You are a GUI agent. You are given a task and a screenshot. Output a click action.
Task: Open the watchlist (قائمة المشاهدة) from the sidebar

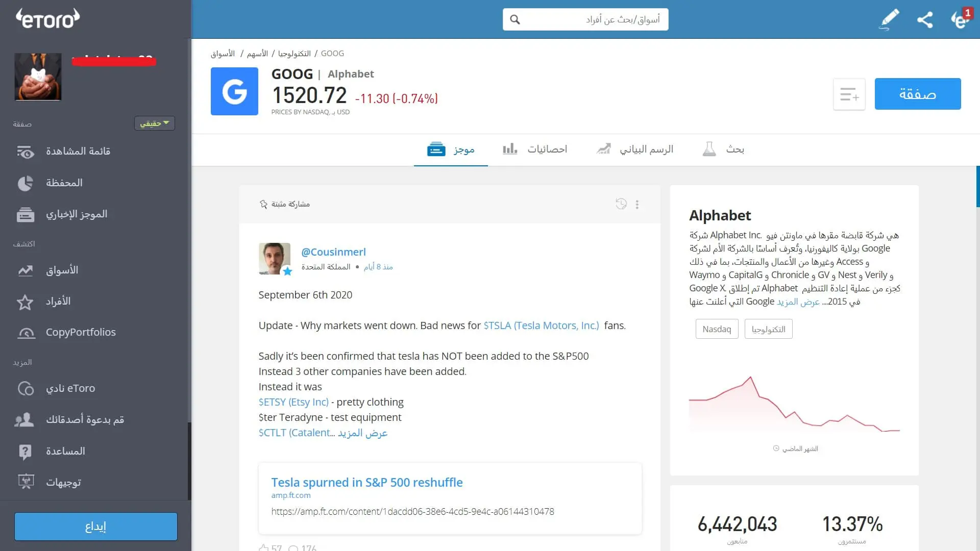(26, 152)
